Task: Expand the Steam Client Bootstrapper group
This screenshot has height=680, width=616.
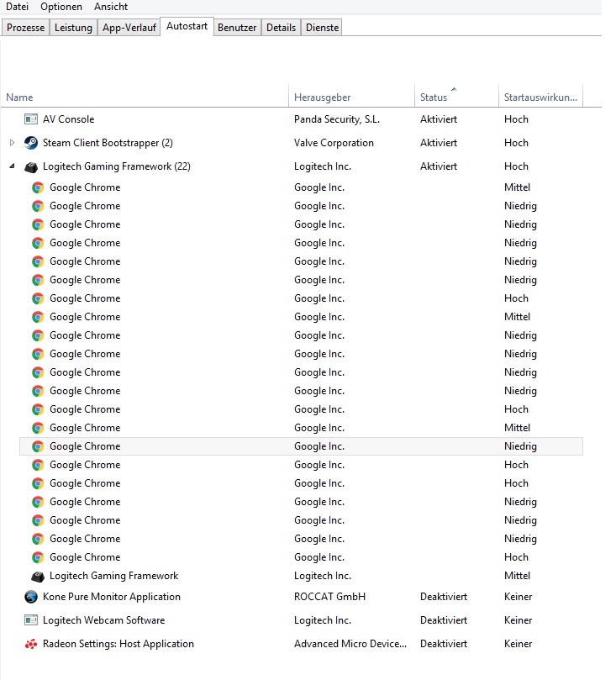Action: click(12, 142)
